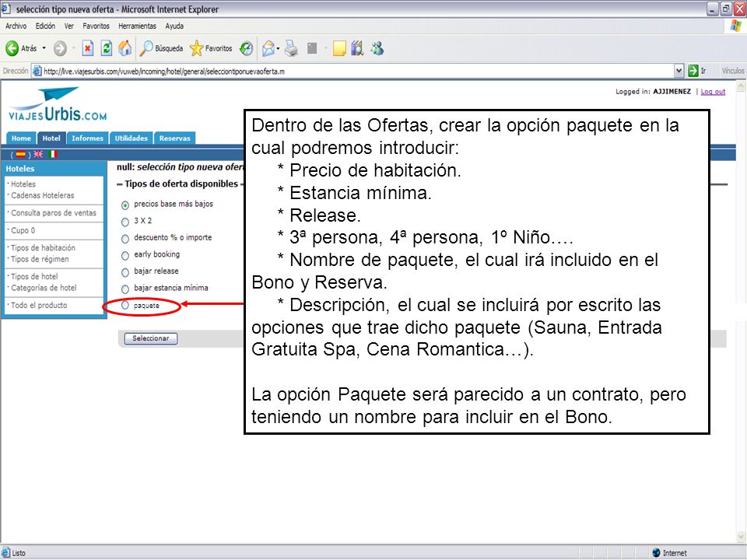This screenshot has width=747, height=560.
Task: Click the ViajesUrbis.com logo
Action: point(58,103)
